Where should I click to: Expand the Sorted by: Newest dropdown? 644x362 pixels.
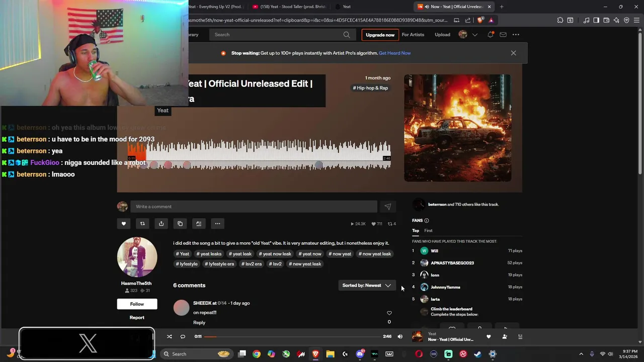[367, 286]
